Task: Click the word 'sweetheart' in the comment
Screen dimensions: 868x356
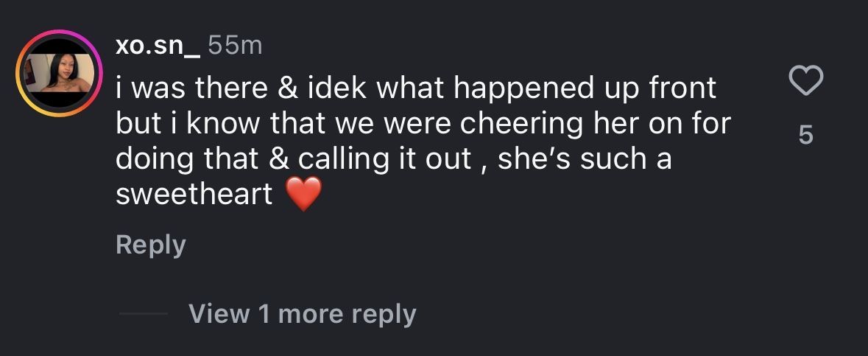Action: click(x=194, y=195)
